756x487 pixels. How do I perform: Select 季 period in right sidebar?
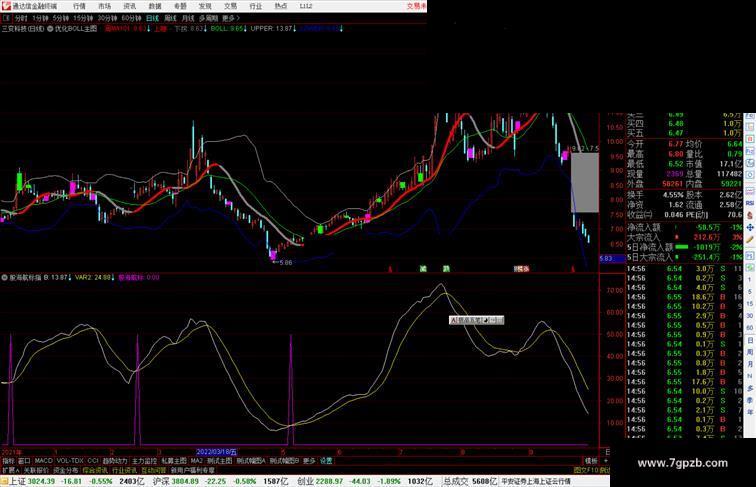750,400
